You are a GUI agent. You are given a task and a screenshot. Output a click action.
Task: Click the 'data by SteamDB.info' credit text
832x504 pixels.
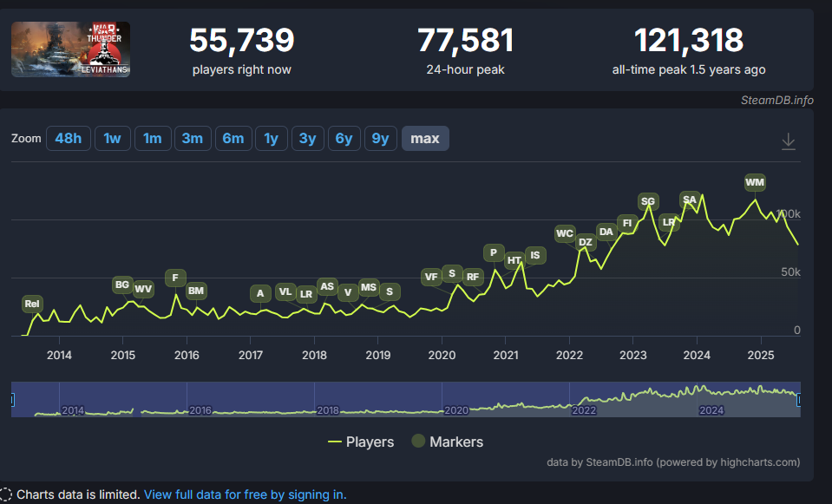pos(673,462)
